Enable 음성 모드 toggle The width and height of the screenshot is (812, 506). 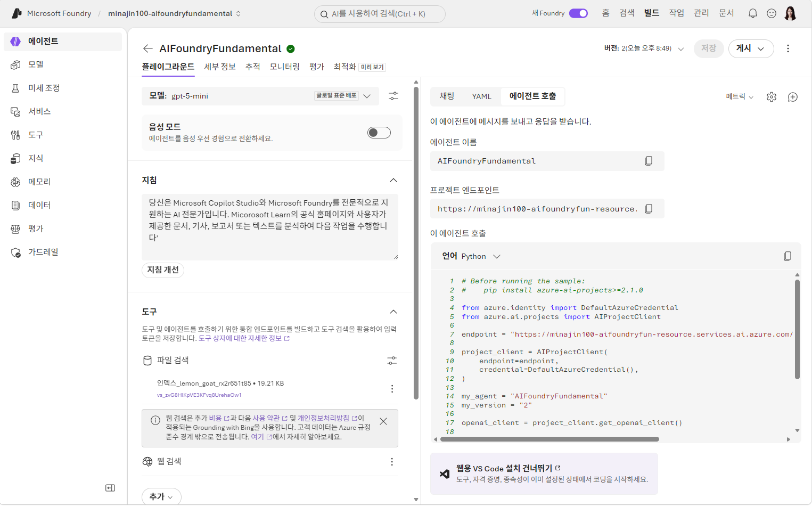(379, 133)
